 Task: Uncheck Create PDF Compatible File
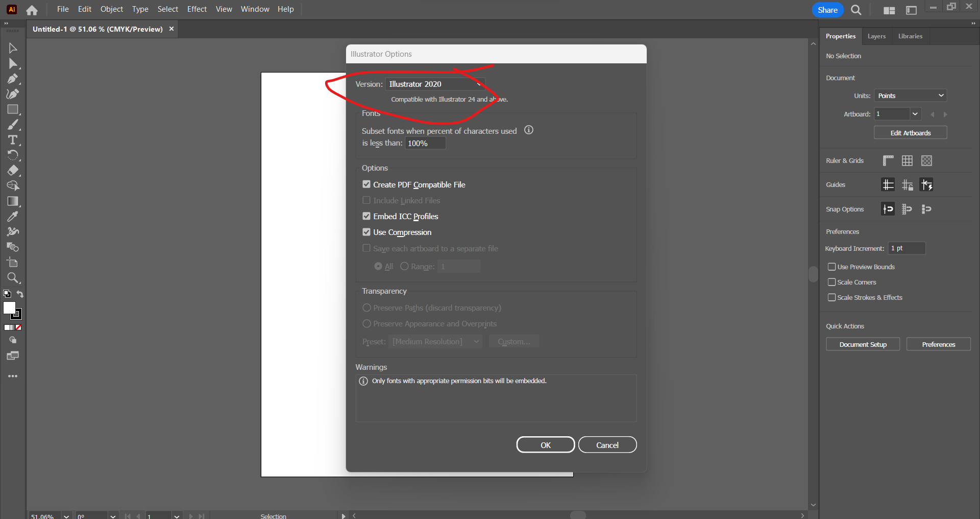pos(366,184)
